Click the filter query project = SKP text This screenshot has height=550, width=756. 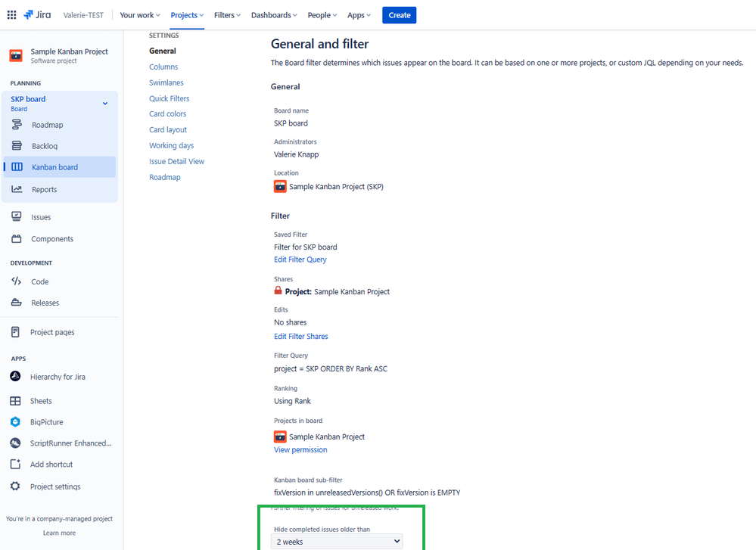pos(331,368)
